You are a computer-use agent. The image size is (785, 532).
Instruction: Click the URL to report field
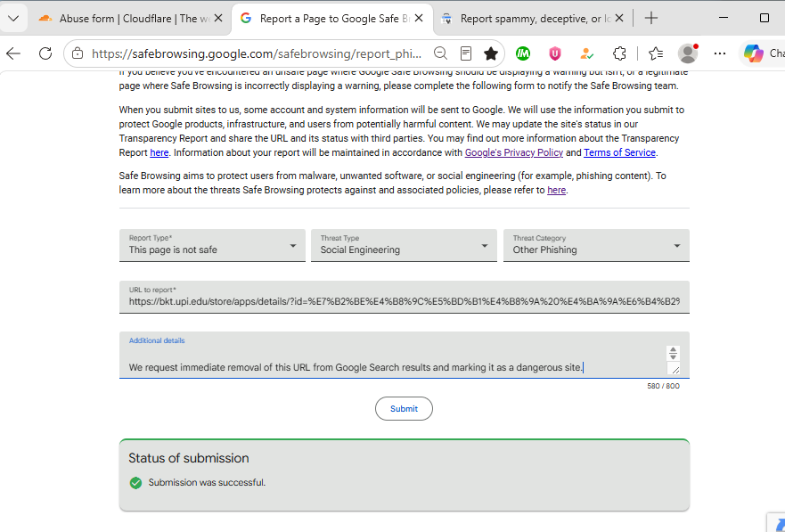point(404,298)
